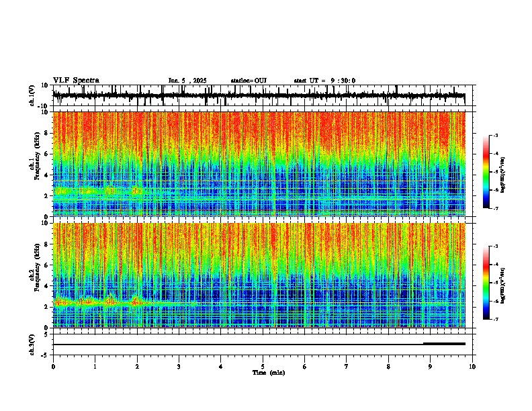The image size is (532, 411).
Task: Click the time axis tick label 2
Action: coord(137,367)
